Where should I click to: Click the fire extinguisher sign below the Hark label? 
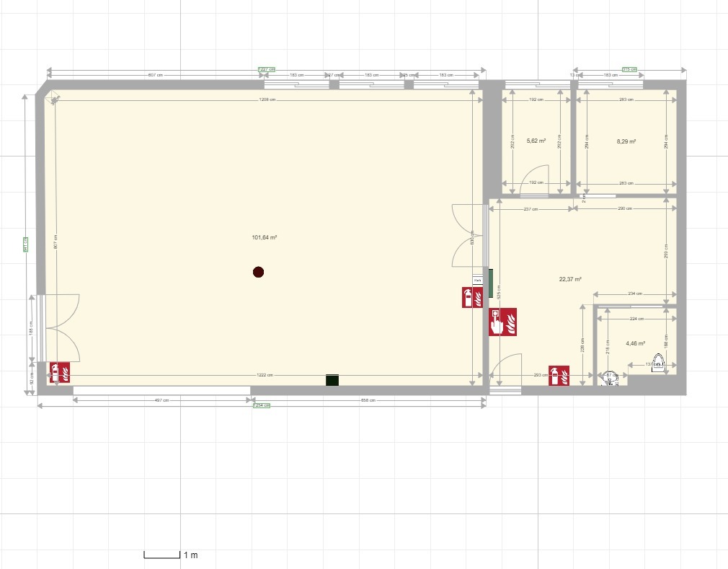click(x=472, y=297)
